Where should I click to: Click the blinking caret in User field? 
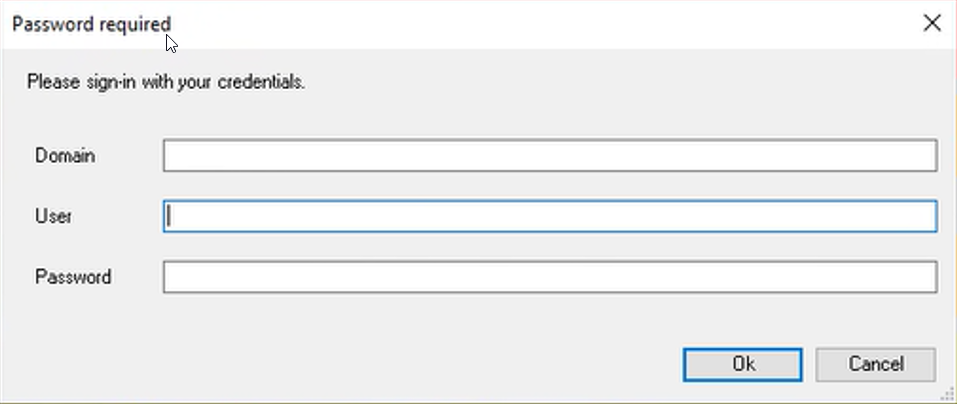click(x=169, y=216)
